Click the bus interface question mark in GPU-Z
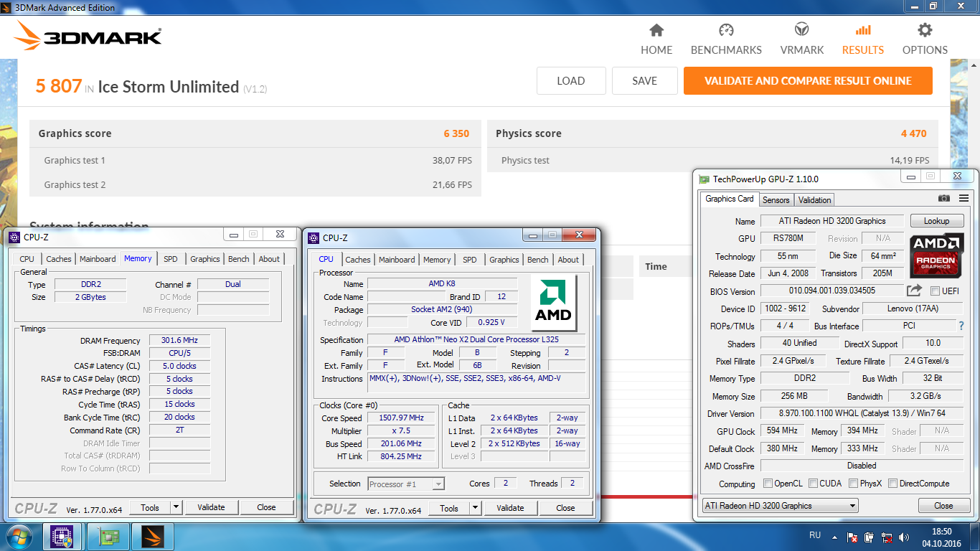980x551 pixels. (x=961, y=326)
